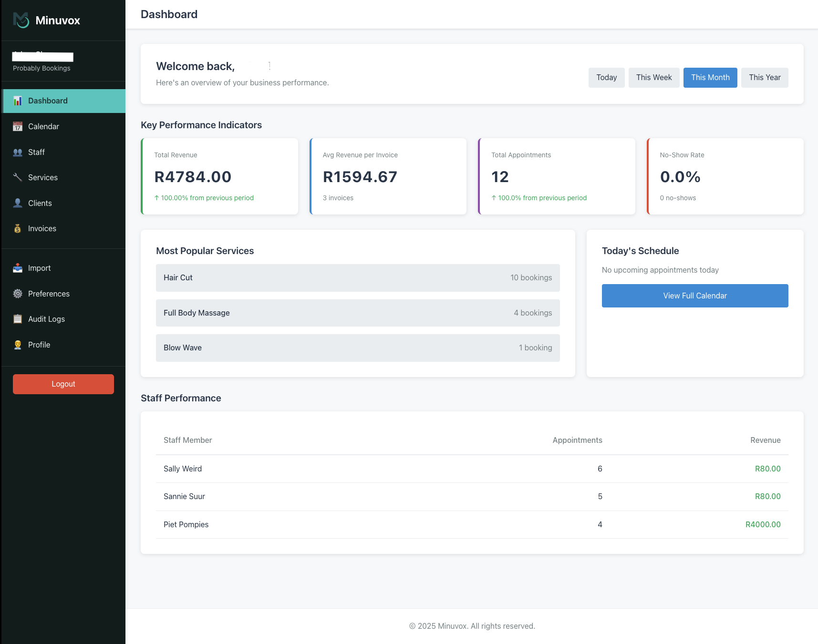Switch the performance period to Today
The width and height of the screenshot is (818, 644).
[606, 77]
